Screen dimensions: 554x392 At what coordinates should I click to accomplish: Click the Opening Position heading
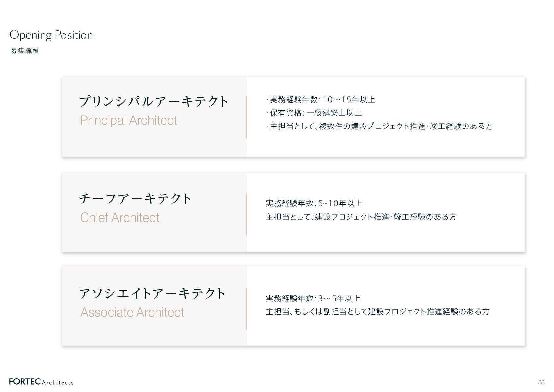click(x=51, y=35)
